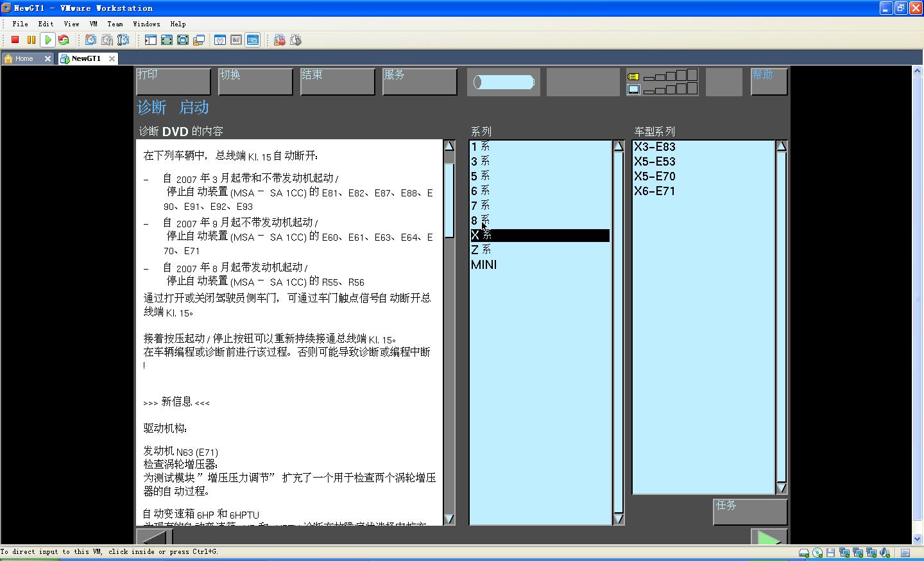Click the DVD content scrollbar thumb
This screenshot has height=561, width=924.
[449, 201]
